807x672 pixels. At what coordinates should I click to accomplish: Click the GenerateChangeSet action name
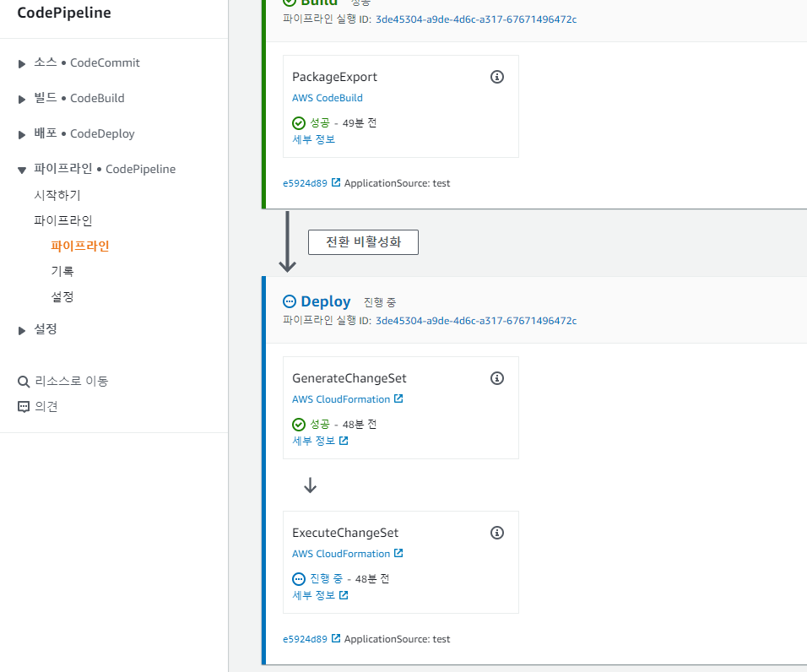(349, 378)
